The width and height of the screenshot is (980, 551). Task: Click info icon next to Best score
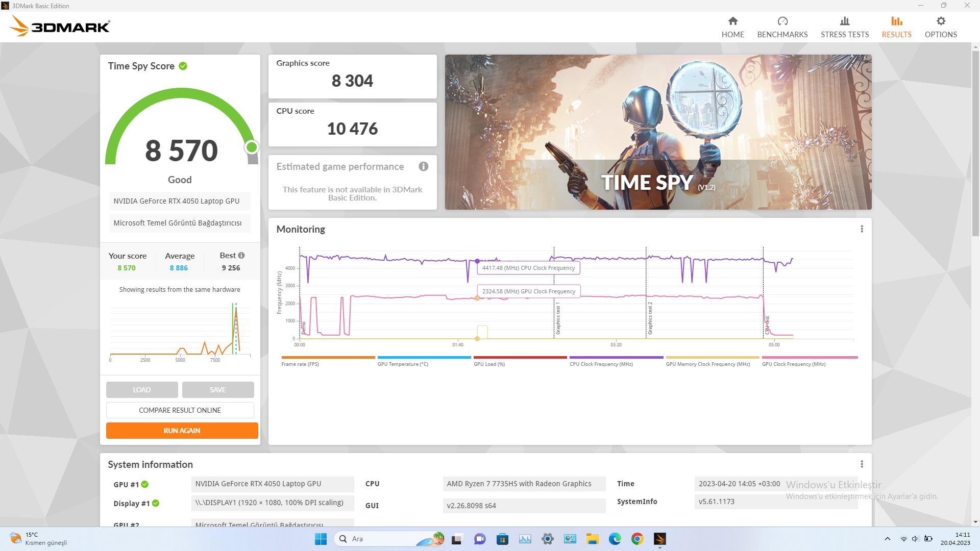click(241, 255)
